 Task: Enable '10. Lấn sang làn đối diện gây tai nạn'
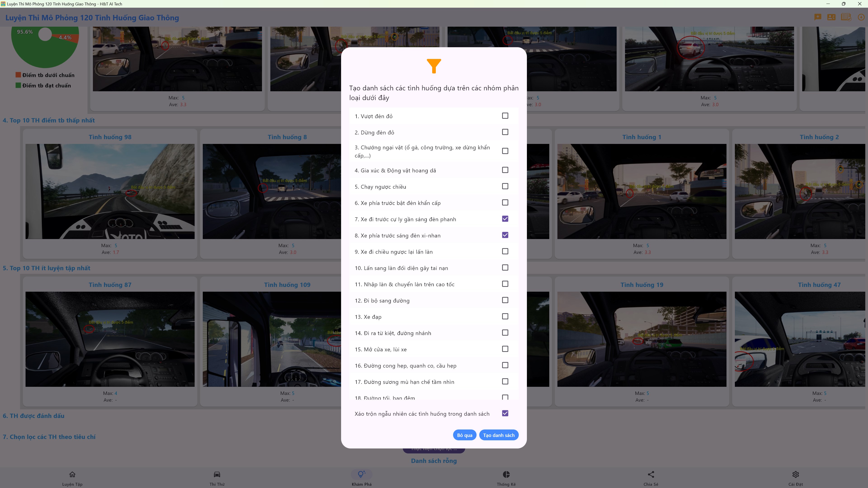(505, 268)
